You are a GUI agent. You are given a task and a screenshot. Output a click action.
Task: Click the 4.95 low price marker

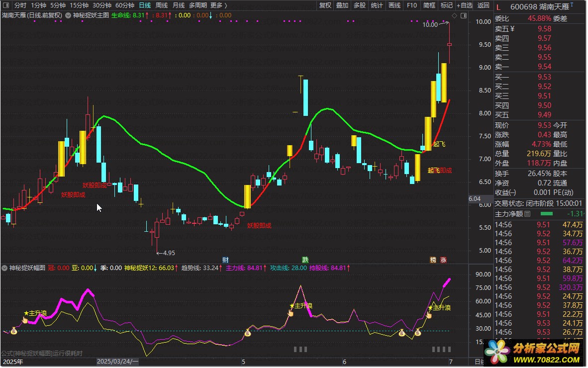(x=166, y=253)
